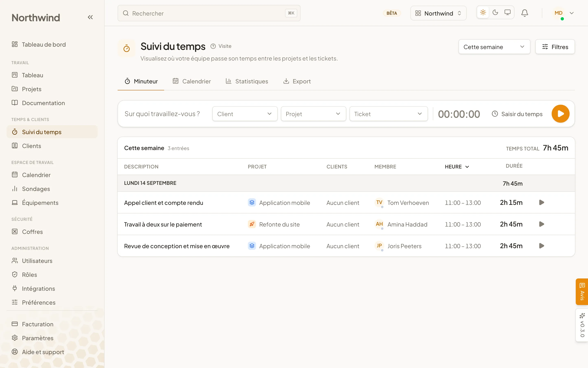The height and width of the screenshot is (368, 588).
Task: Open the Export tab
Action: (x=297, y=81)
